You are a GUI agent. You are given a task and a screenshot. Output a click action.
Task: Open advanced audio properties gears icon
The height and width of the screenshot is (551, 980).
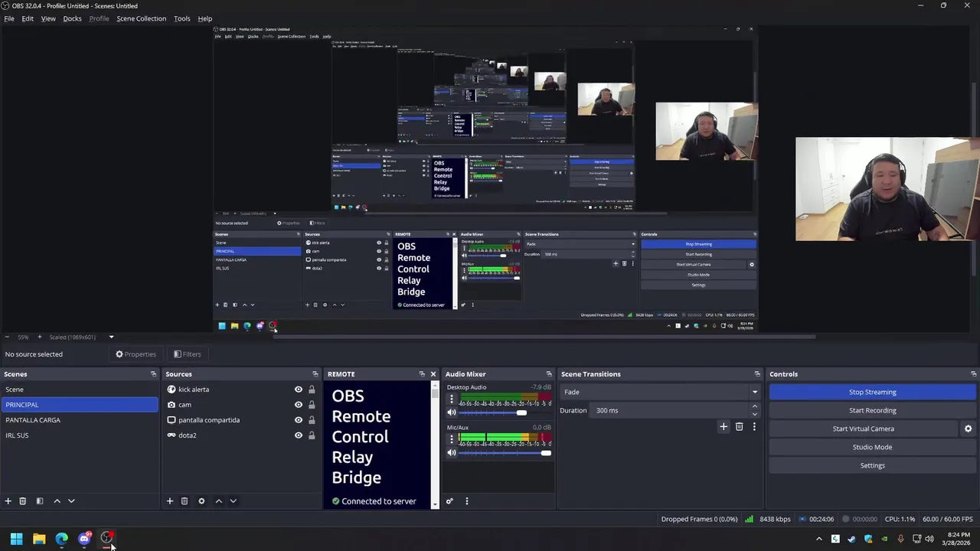coord(449,501)
